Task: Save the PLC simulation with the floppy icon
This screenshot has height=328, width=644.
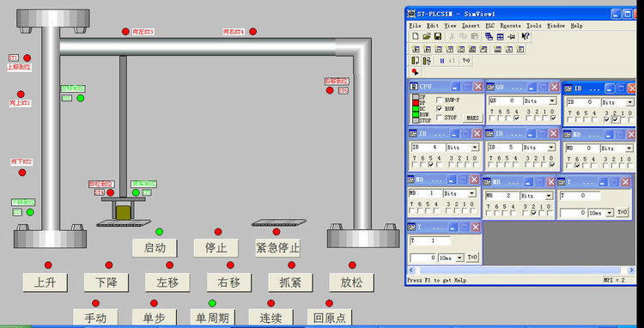Action: (438, 37)
